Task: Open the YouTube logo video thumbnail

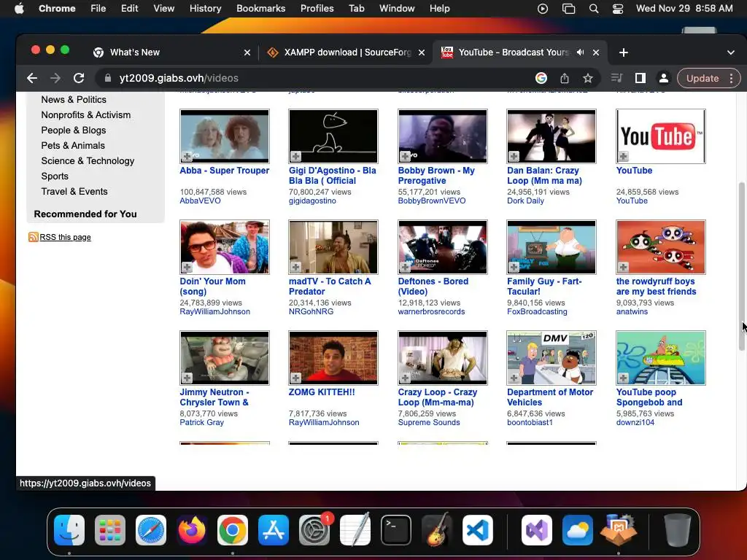Action: click(x=661, y=136)
